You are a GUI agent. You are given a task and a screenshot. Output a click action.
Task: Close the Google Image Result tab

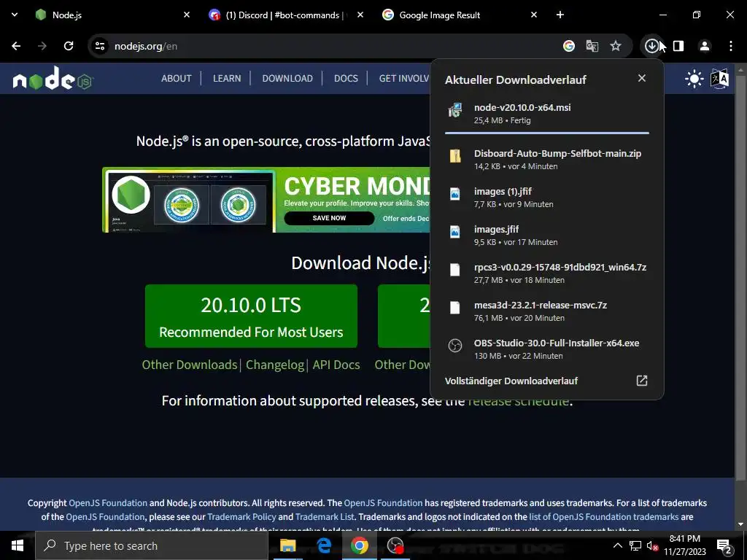[533, 15]
